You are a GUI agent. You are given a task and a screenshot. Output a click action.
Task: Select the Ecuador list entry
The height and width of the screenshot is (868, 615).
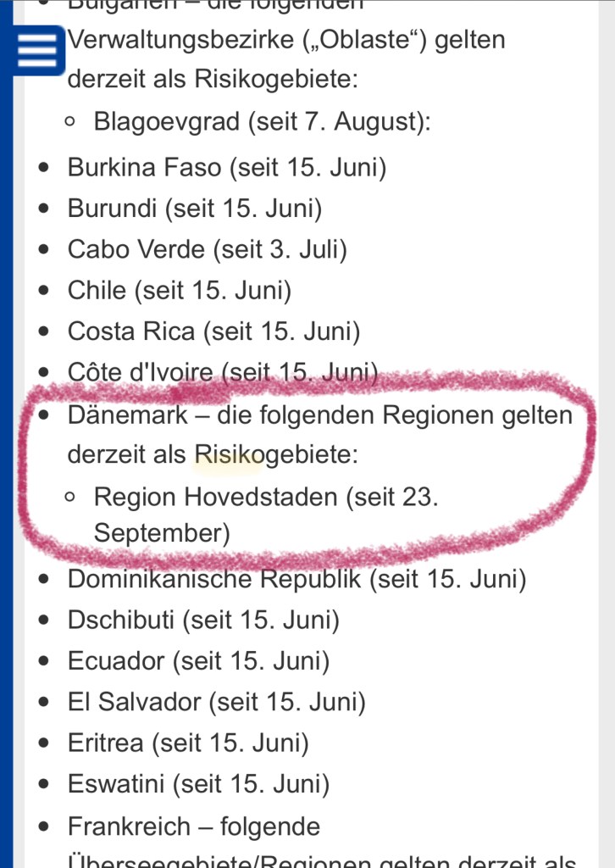pos(198,661)
